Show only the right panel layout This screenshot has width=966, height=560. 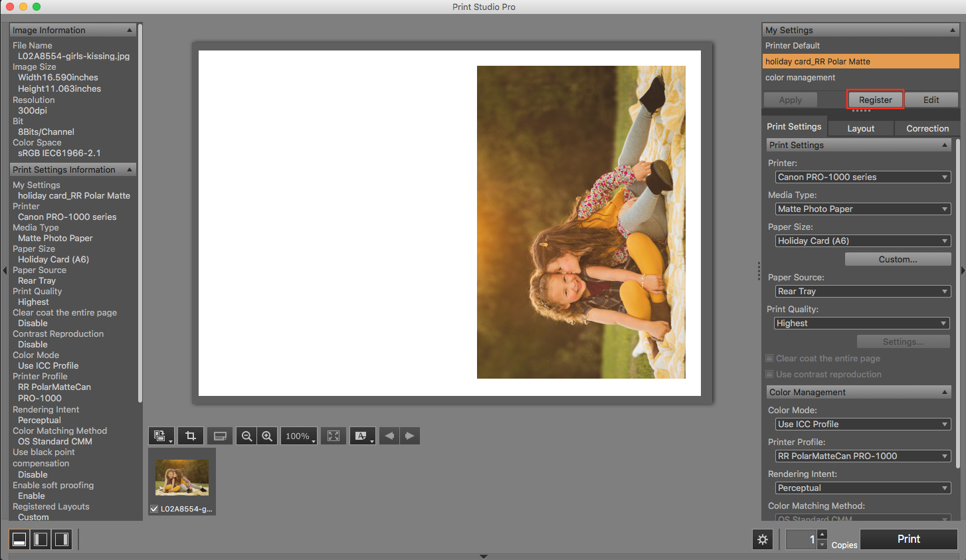pyautogui.click(x=62, y=539)
